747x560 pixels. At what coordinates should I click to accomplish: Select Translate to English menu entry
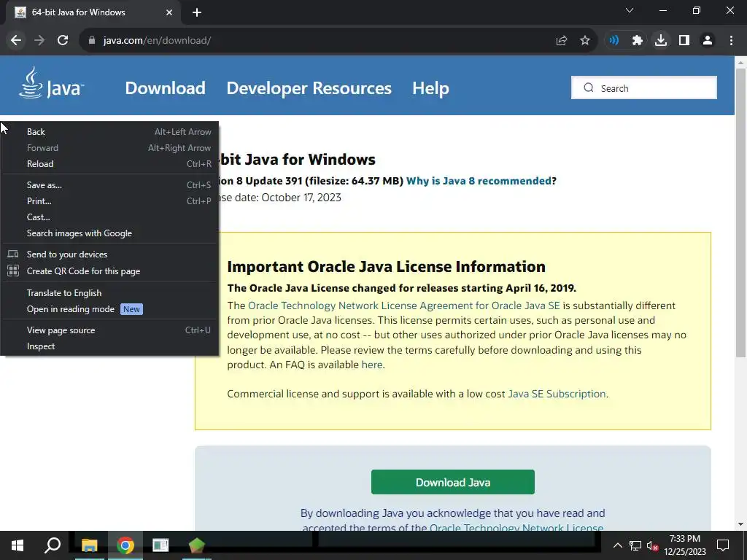tap(109, 293)
